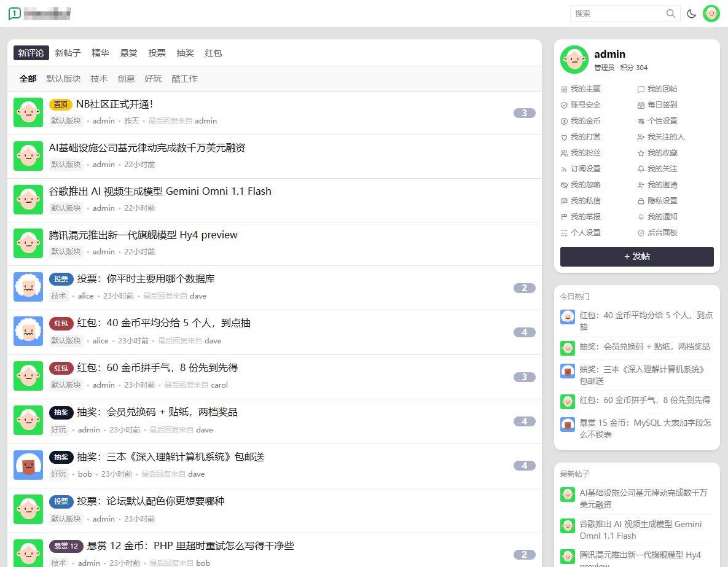Viewport: 728px width, 567px height.
Task: Select the 全部 board filter
Action: pos(28,79)
